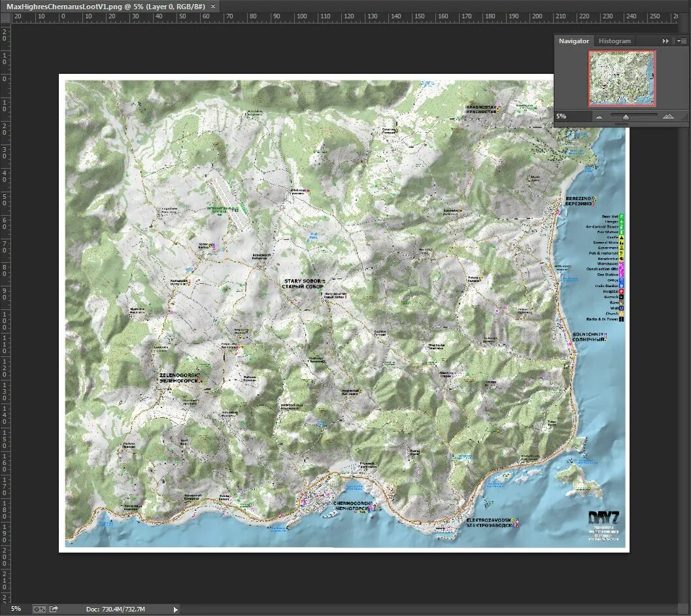
Task: Click the status bar zoom level field
Action: click(x=16, y=609)
